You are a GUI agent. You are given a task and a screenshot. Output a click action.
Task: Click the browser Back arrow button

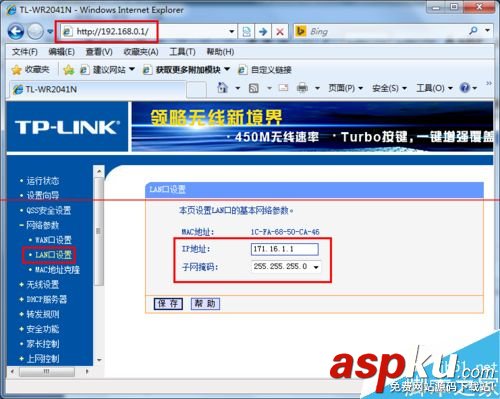pyautogui.click(x=16, y=32)
